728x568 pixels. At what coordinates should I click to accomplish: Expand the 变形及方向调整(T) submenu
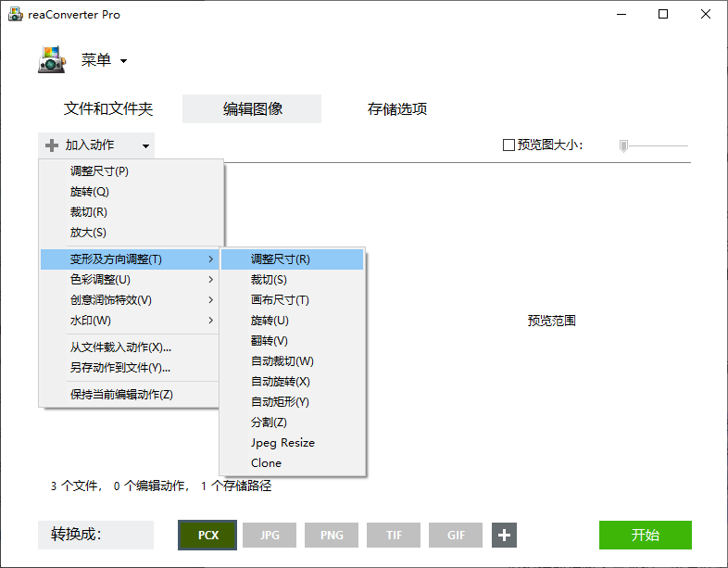point(130,259)
